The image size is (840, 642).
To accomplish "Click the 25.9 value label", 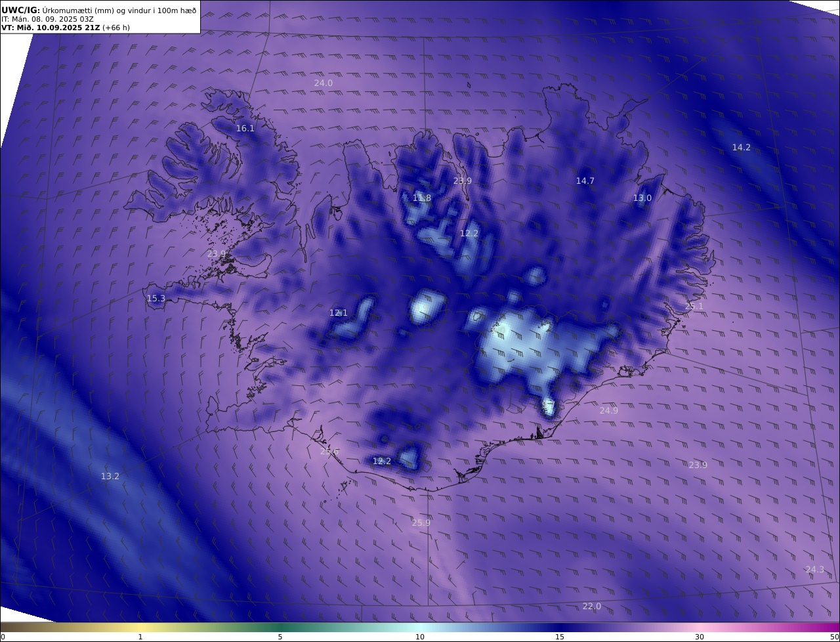I will coord(421,523).
